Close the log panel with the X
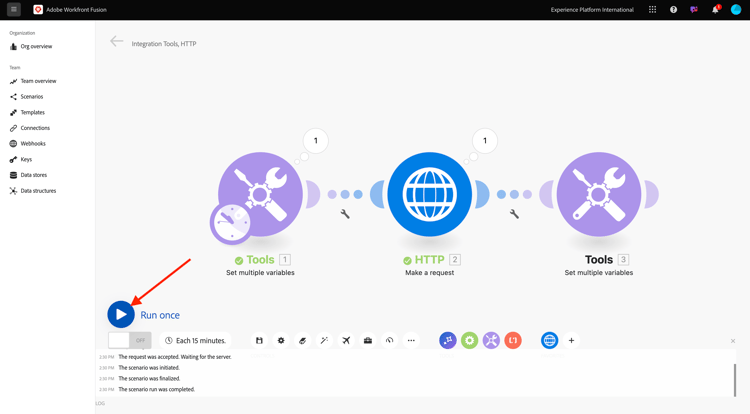Image resolution: width=750 pixels, height=414 pixels. coord(733,341)
